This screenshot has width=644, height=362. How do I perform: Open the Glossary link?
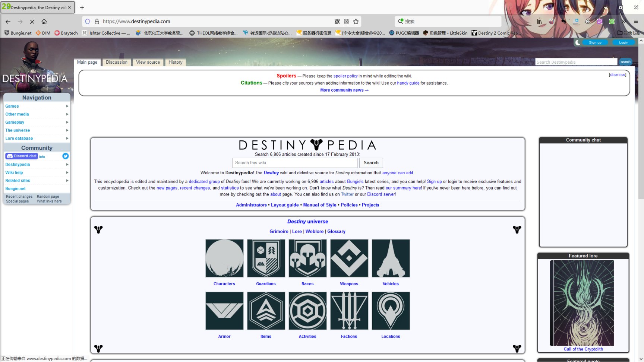pos(336,232)
